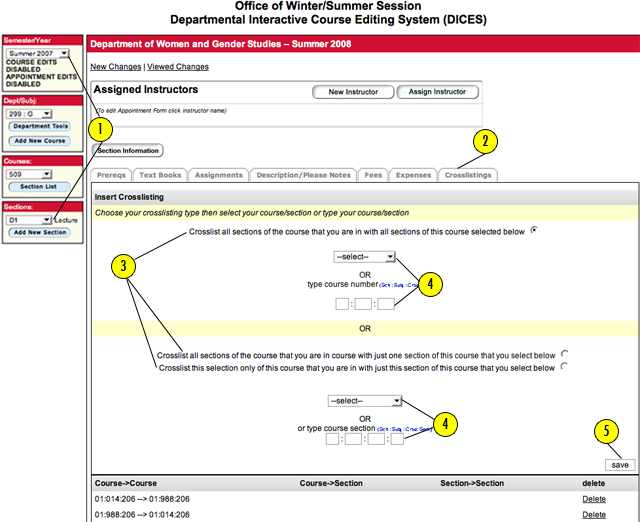Image resolution: width=640 pixels, height=522 pixels.
Task: Switch to the Text Books tab
Action: [160, 175]
